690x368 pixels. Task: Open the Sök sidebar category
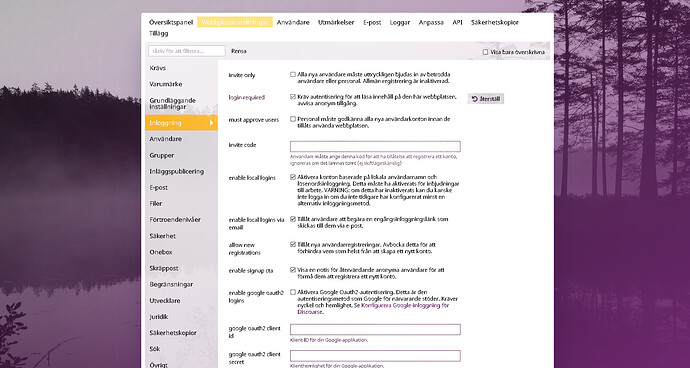(181, 349)
